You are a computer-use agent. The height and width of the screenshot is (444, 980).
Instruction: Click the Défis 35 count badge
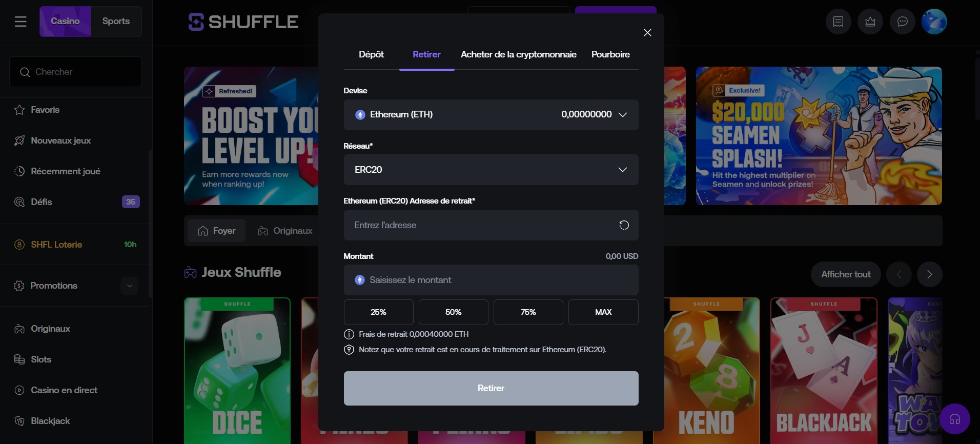click(131, 202)
